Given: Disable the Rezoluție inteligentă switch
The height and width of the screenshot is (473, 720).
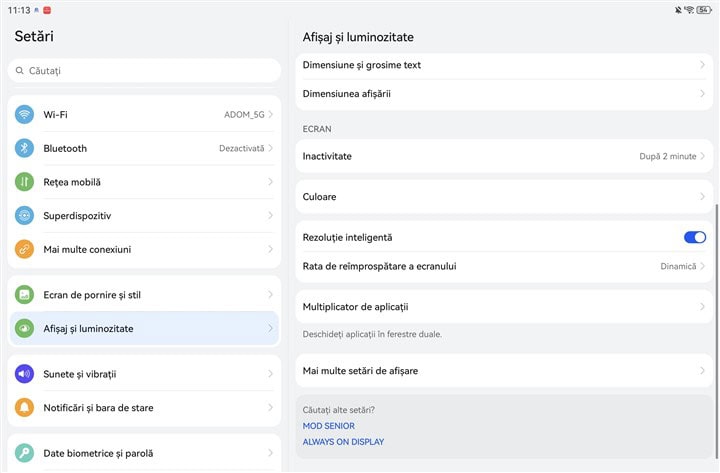Looking at the screenshot, I should [695, 237].
